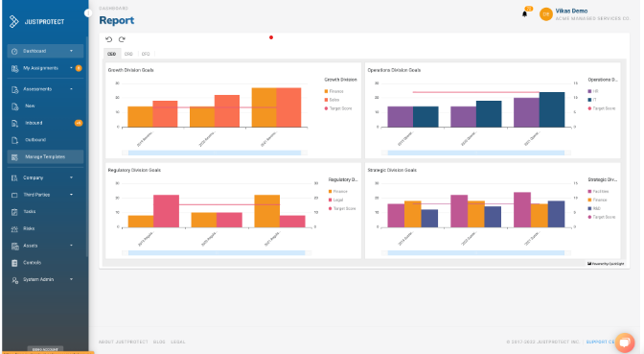
Task: Open the notifications bell
Action: (x=524, y=14)
